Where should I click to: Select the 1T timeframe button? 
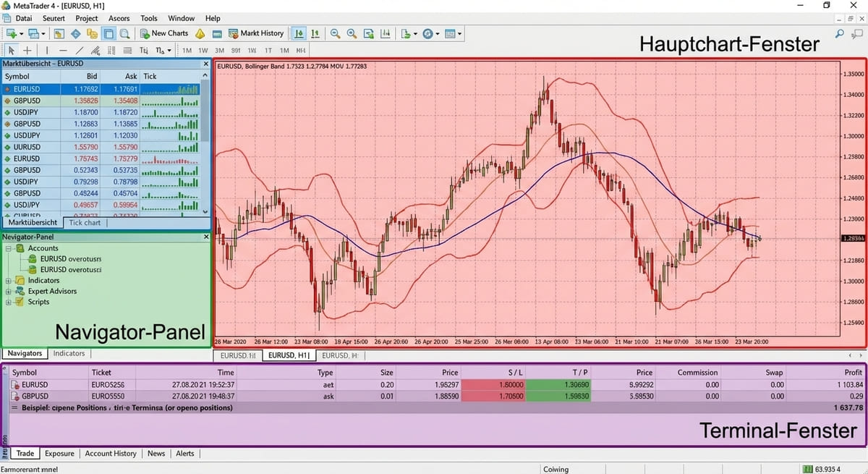(268, 51)
